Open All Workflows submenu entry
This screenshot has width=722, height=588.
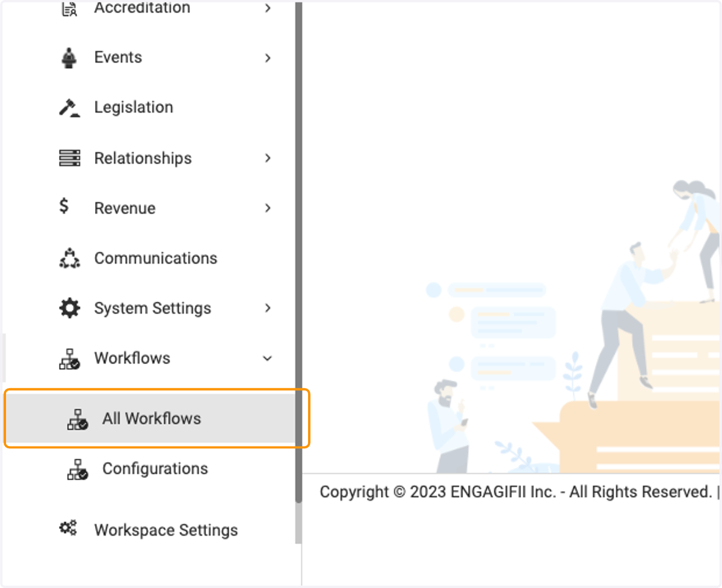pyautogui.click(x=150, y=418)
